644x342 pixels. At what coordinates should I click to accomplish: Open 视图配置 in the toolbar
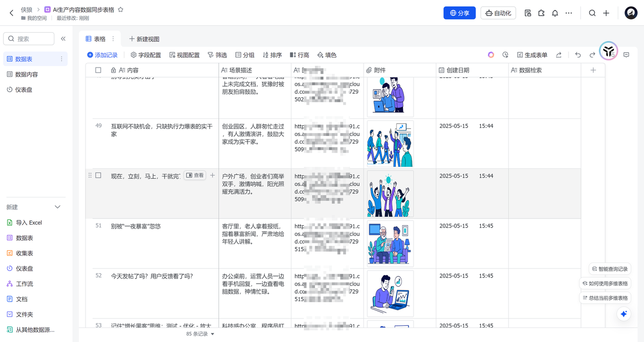(184, 55)
